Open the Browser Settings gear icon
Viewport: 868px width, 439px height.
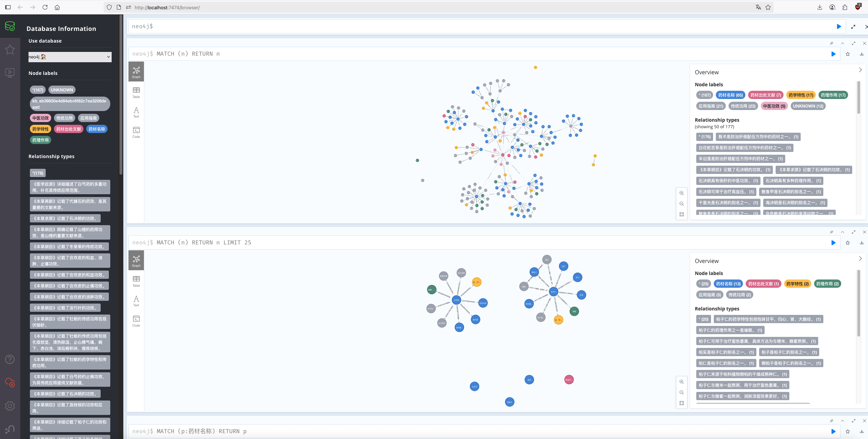[x=10, y=406]
